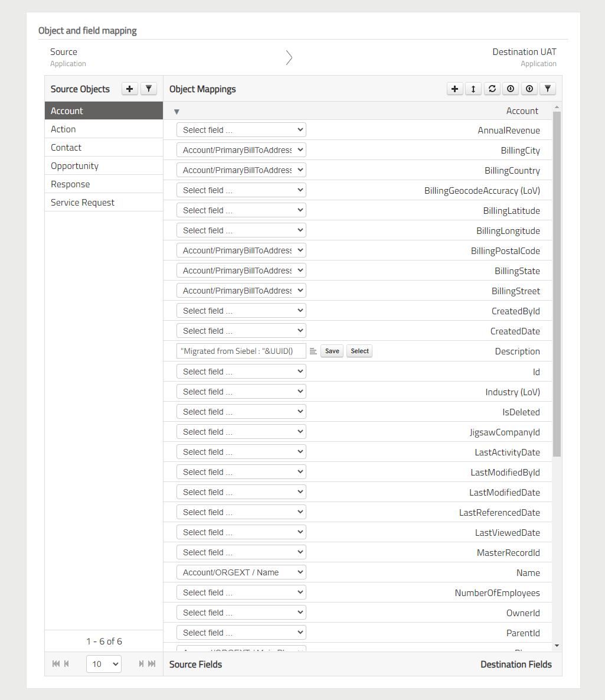Click the refresh icon in Object Mappings toolbar
Screen dimensions: 605x700
click(x=492, y=89)
